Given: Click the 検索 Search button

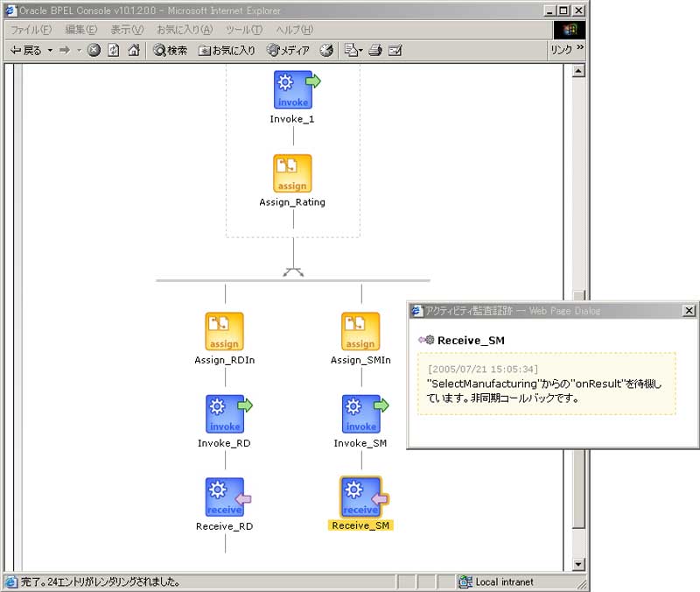Looking at the screenshot, I should coord(170,50).
